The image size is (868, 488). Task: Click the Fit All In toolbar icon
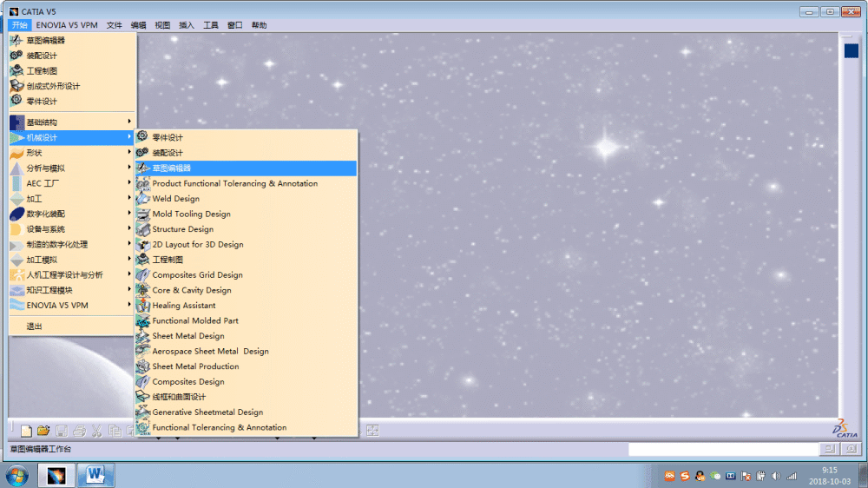point(372,431)
